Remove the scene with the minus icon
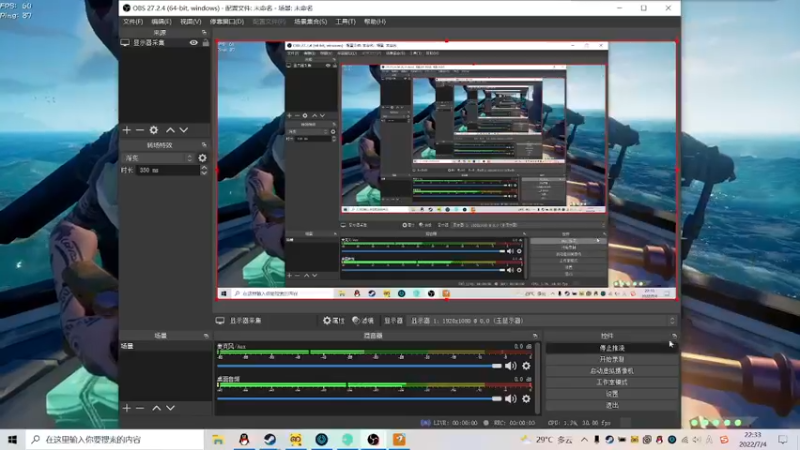The width and height of the screenshot is (800, 450). [x=140, y=408]
